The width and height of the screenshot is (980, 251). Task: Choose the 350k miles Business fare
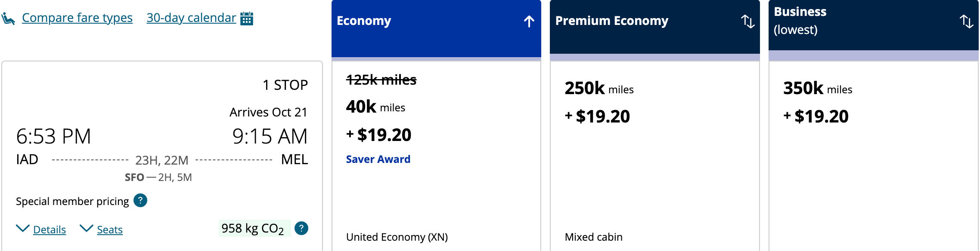point(873,103)
